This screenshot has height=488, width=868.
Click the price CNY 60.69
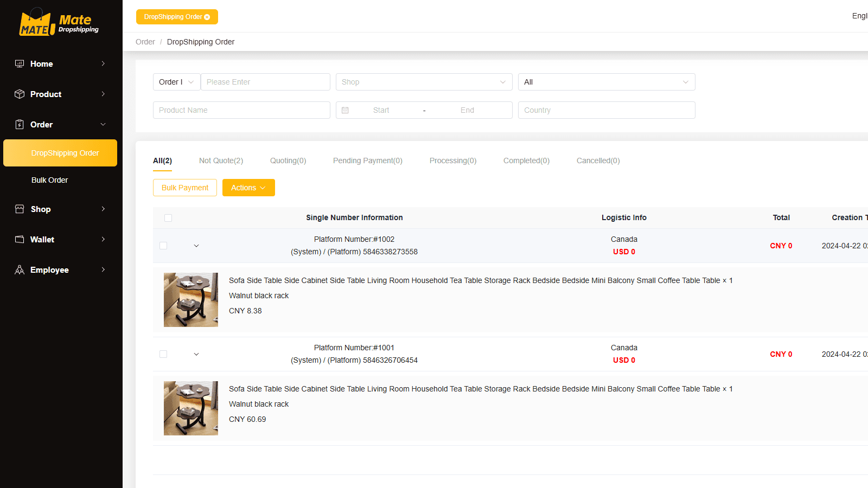click(x=247, y=419)
